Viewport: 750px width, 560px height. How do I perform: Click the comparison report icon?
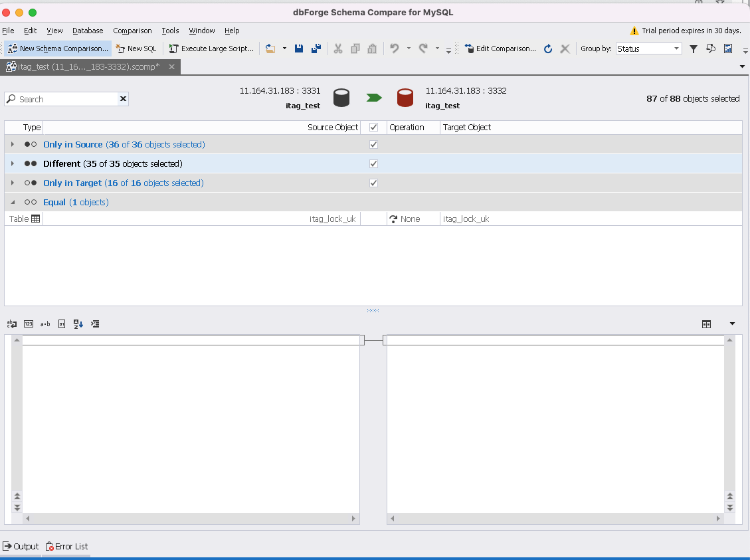click(x=728, y=48)
